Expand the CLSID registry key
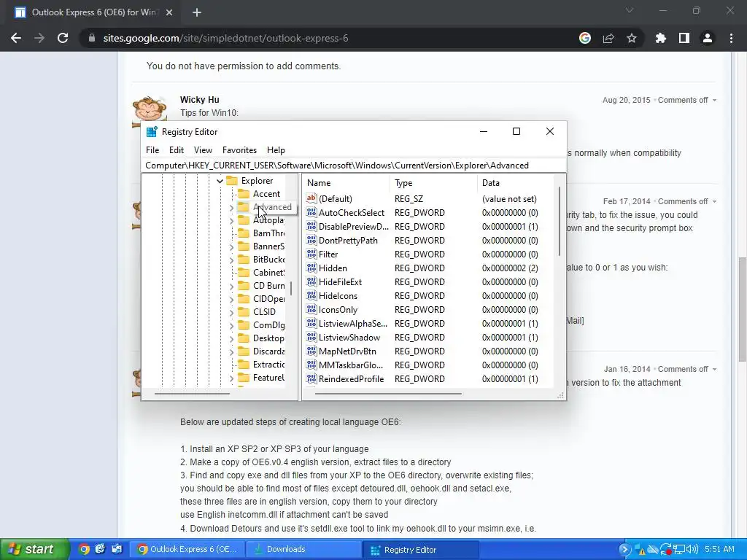The height and width of the screenshot is (560, 747). click(x=231, y=312)
